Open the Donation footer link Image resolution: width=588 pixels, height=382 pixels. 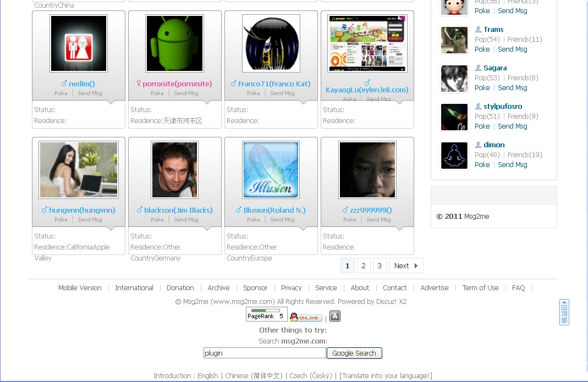click(x=180, y=287)
